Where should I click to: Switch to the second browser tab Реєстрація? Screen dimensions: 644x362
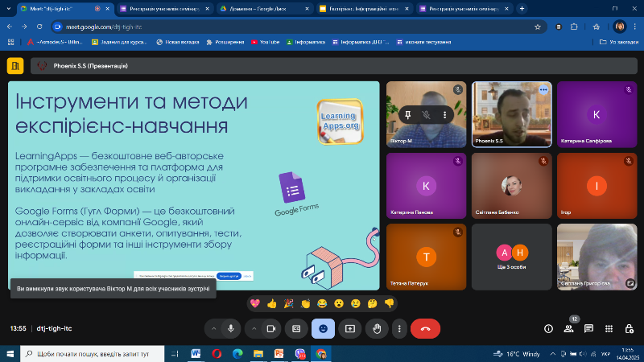tap(164, 9)
